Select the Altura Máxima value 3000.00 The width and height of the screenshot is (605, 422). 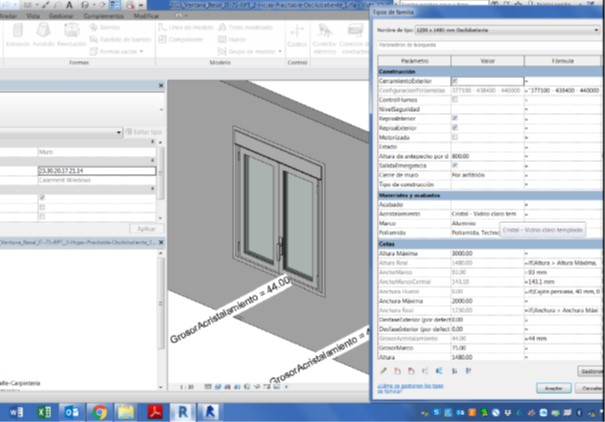coord(487,253)
